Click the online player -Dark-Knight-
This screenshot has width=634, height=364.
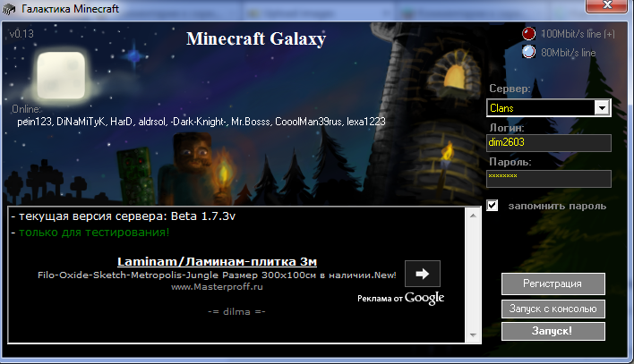click(199, 122)
